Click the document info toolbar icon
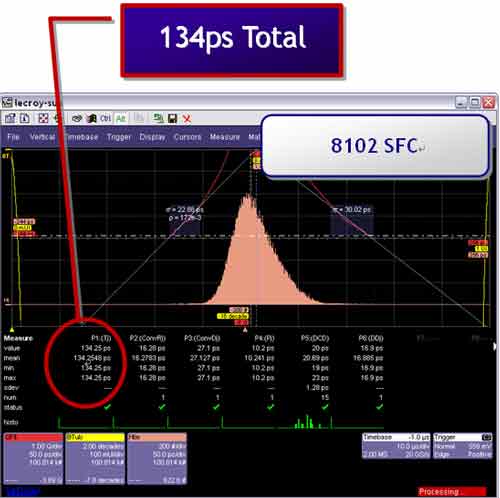Viewport: 500px width, 498px height. [25, 118]
